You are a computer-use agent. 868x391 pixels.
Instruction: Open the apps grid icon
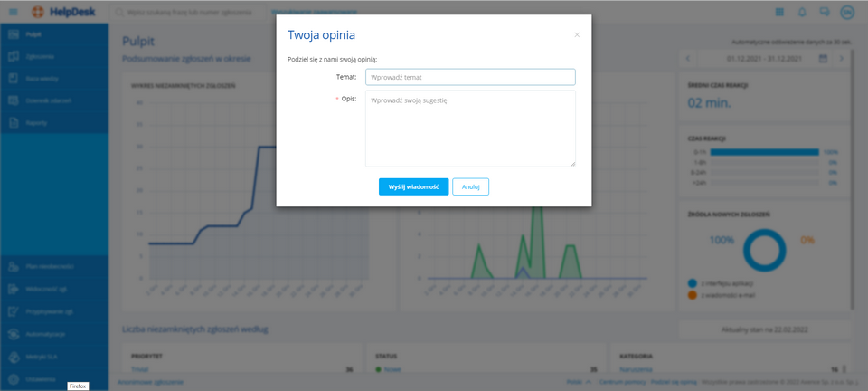[x=779, y=12]
